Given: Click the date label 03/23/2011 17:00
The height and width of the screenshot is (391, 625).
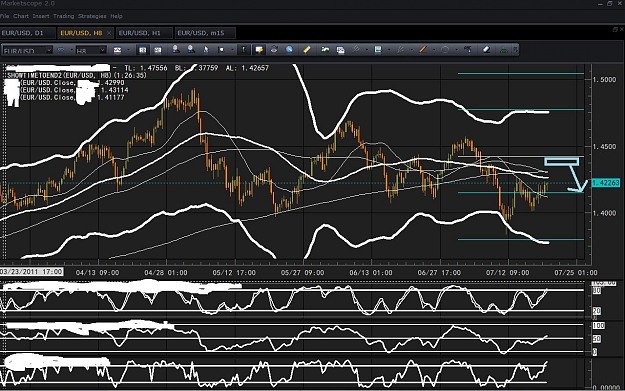Looking at the screenshot, I should (31, 272).
